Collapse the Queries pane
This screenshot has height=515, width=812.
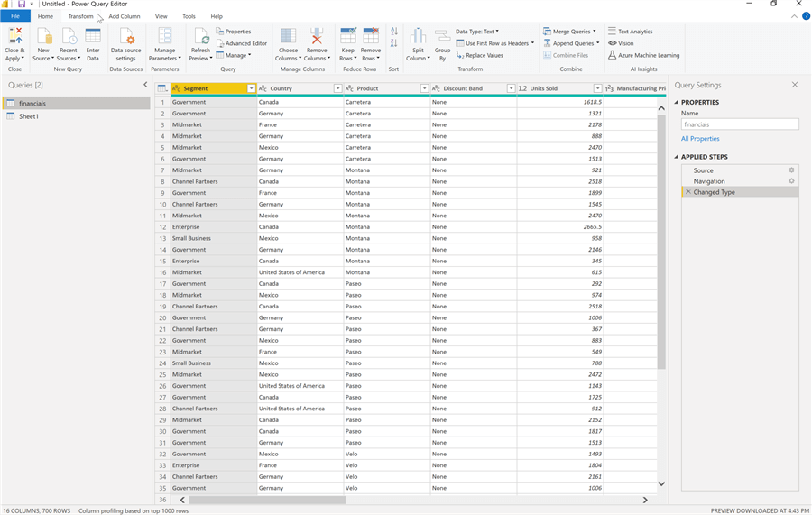tap(145, 85)
